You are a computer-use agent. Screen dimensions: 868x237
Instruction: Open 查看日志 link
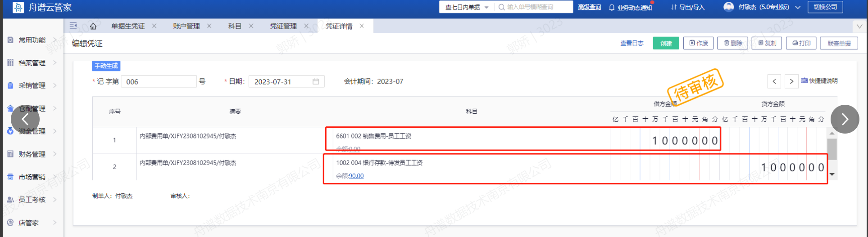click(x=632, y=43)
